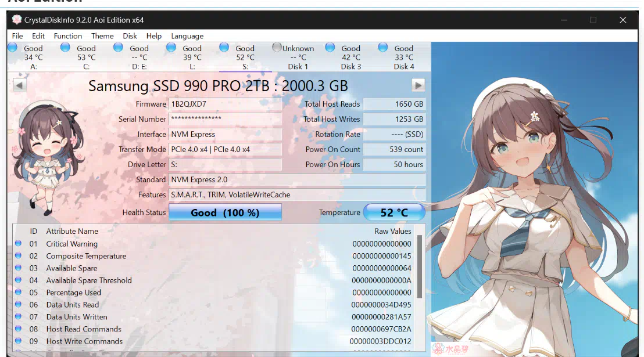The width and height of the screenshot is (644, 357).
Task: Click the Composite Temperature status indicator
Action: pos(18,255)
